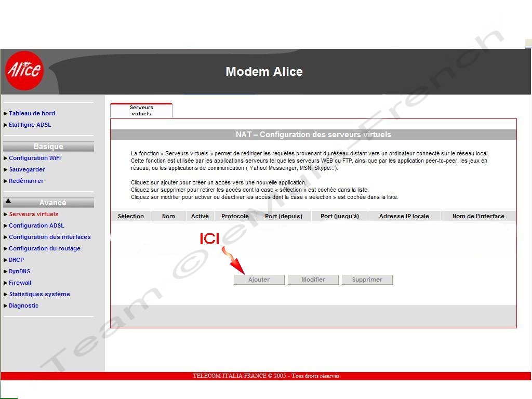Screen dimensions: 532x399
Task: Open Configuration des interfaces
Action: (49, 237)
